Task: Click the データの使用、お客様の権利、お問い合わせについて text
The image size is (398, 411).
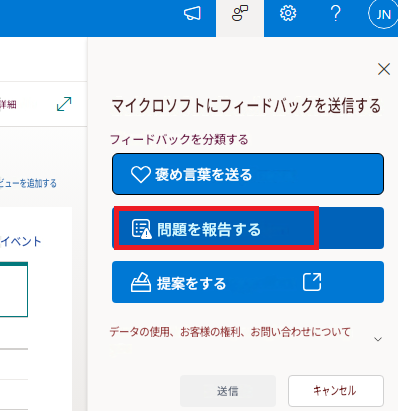Action: point(230,332)
